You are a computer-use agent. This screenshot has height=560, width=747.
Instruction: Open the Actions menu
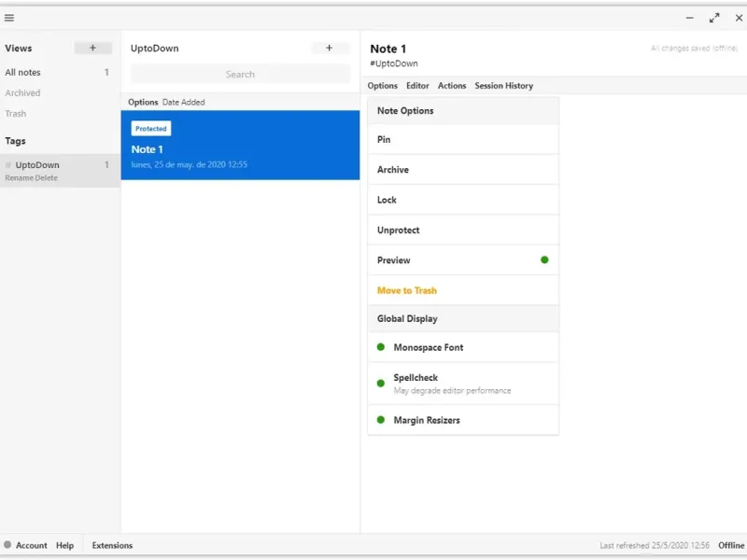tap(452, 86)
